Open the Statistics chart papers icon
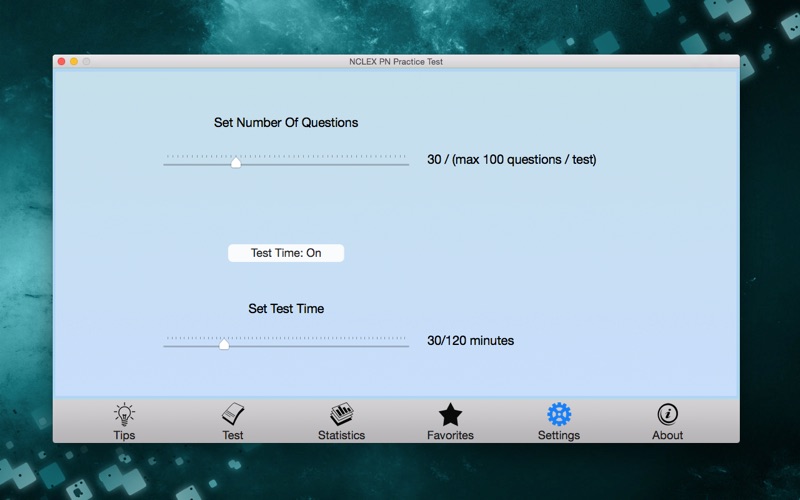This screenshot has width=800, height=500. pyautogui.click(x=341, y=414)
